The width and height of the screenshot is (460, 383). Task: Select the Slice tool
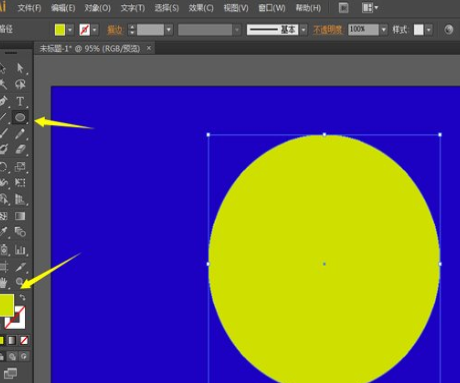point(20,267)
